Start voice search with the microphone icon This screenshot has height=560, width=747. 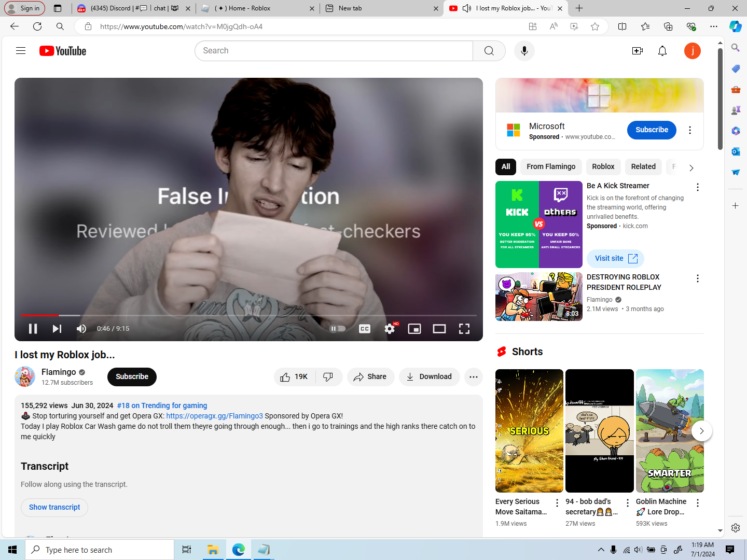(524, 51)
